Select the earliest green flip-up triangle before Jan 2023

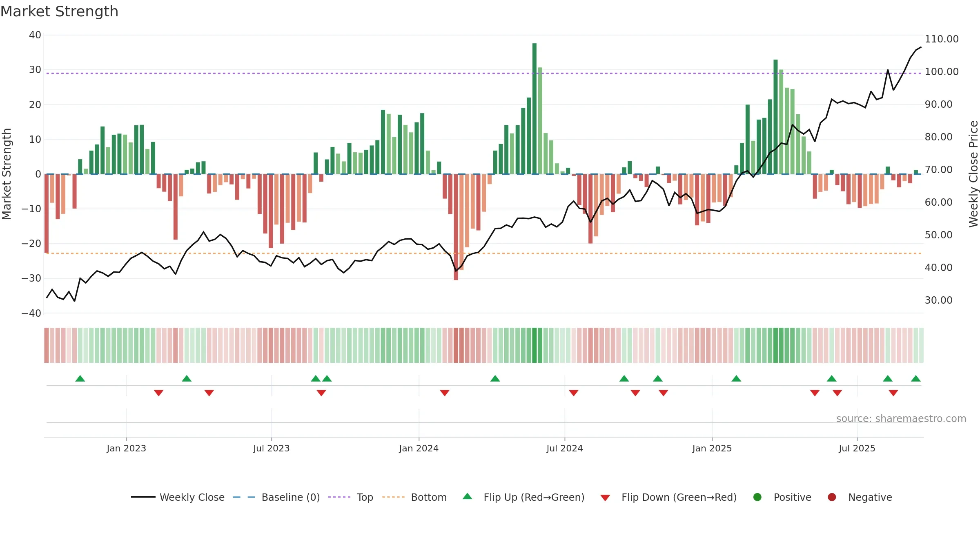[80, 378]
